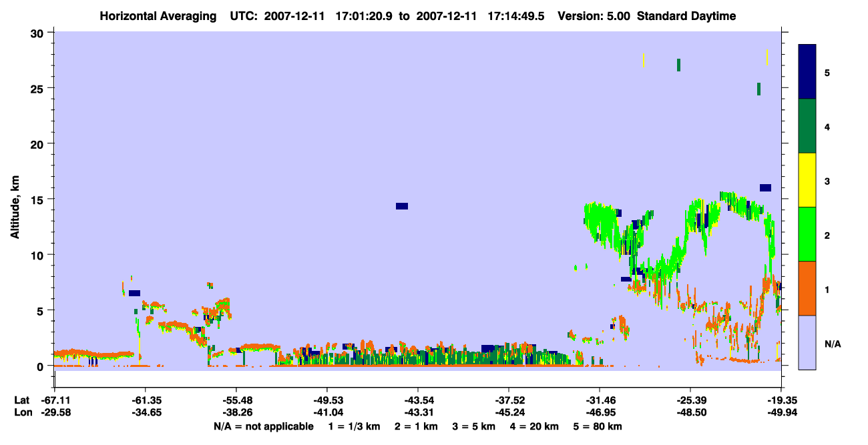Screen dimensions: 868x445
Task: Click the longitude value -29.58
Action: 55,412
